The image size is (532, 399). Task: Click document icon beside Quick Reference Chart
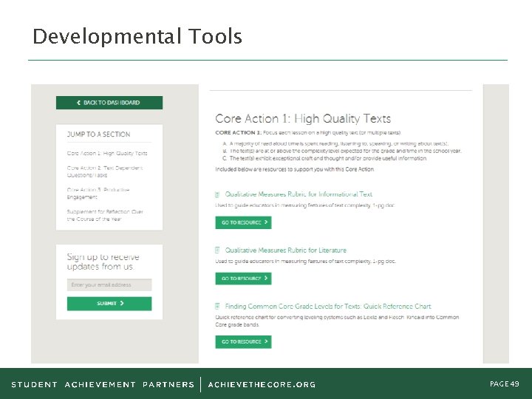pos(217,306)
